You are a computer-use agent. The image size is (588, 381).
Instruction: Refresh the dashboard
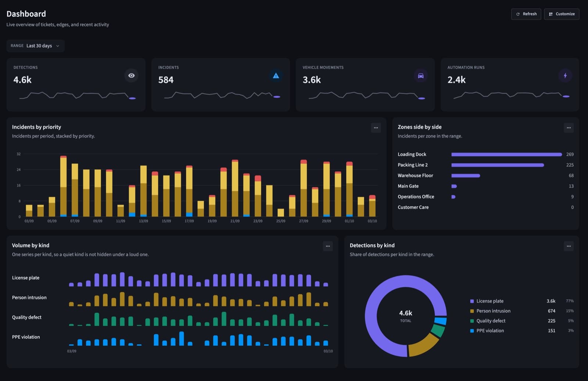[x=526, y=14]
